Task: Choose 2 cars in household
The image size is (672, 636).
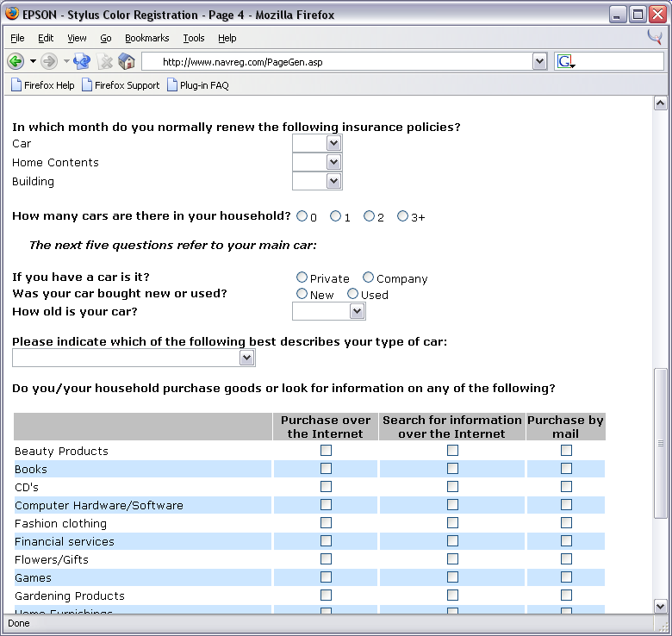Action: pyautogui.click(x=369, y=216)
